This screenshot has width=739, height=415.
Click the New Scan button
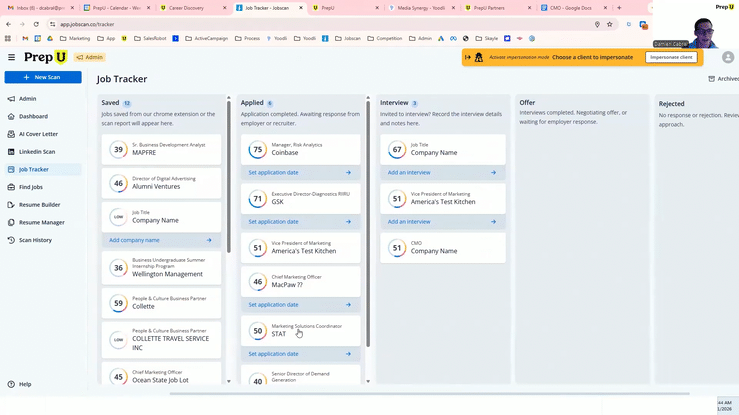click(43, 77)
